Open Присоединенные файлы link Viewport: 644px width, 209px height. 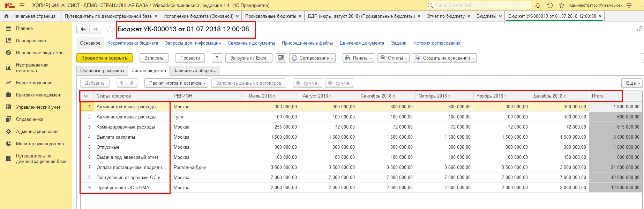307,43
